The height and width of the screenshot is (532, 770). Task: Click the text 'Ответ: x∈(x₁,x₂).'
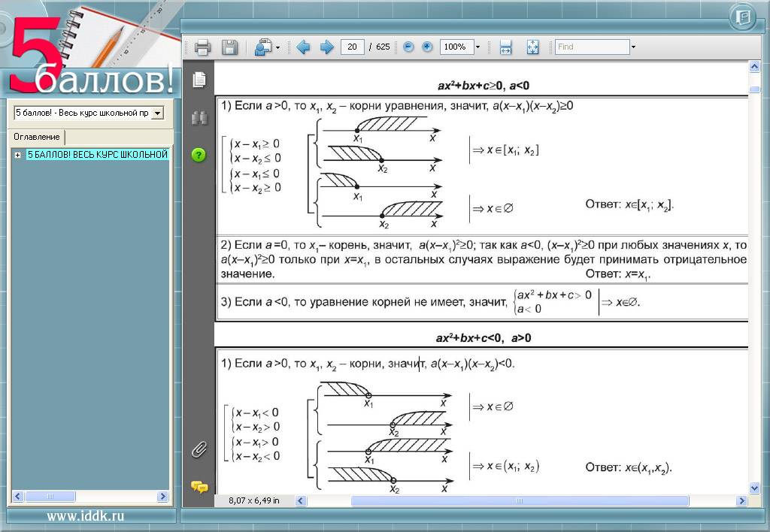click(x=629, y=467)
